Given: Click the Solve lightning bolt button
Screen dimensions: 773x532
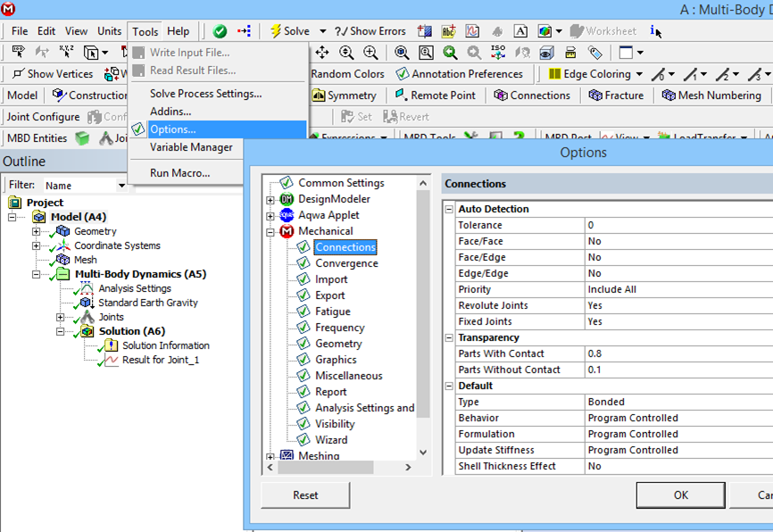Looking at the screenshot, I should (x=290, y=31).
